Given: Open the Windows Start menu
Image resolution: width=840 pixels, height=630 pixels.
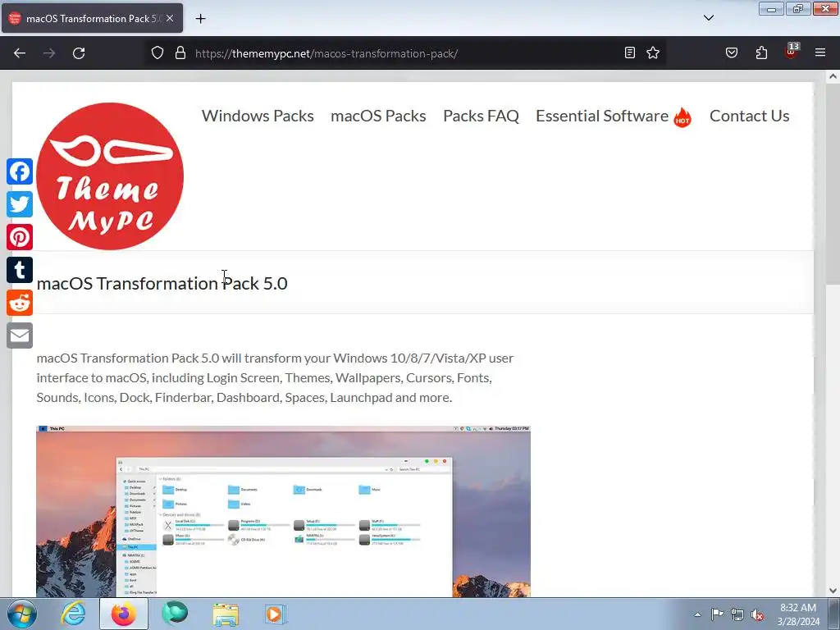Looking at the screenshot, I should (21, 614).
